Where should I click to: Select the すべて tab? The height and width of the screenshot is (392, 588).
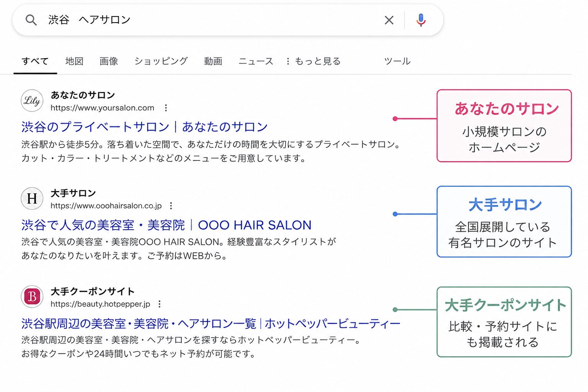coord(35,61)
